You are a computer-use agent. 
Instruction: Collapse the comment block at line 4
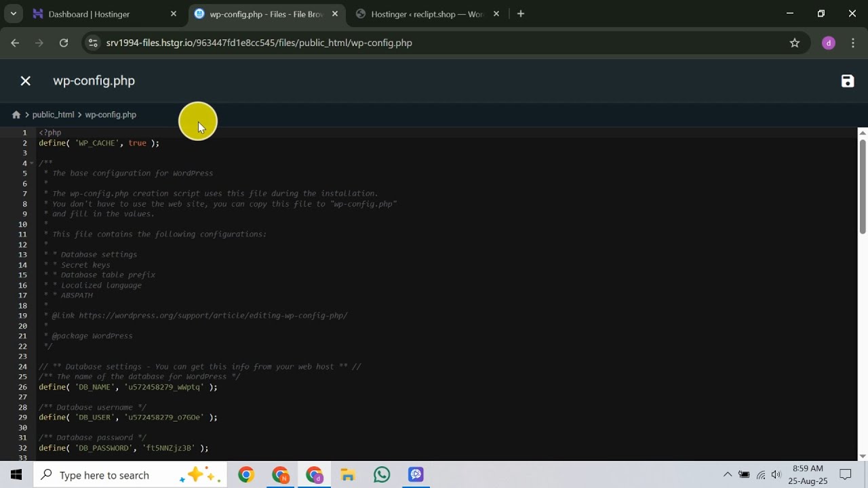(x=31, y=163)
